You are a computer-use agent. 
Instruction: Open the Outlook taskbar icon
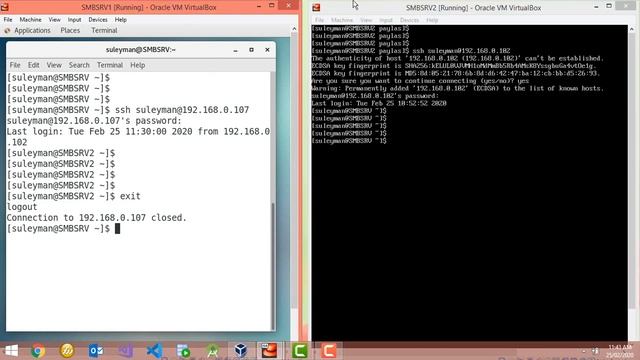pyautogui.click(x=96, y=351)
